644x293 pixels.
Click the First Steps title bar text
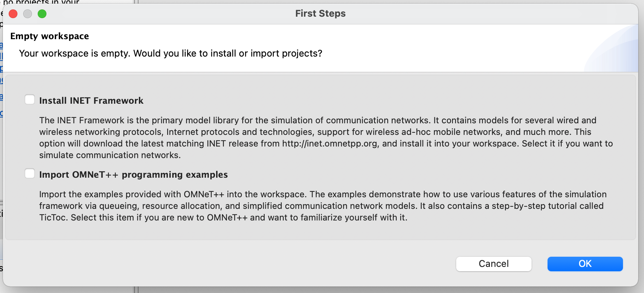(320, 13)
